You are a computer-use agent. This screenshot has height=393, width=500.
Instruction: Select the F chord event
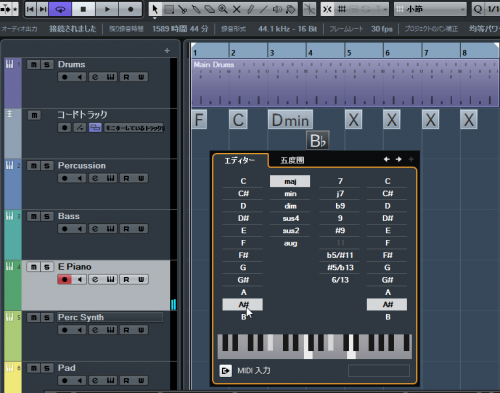199,120
